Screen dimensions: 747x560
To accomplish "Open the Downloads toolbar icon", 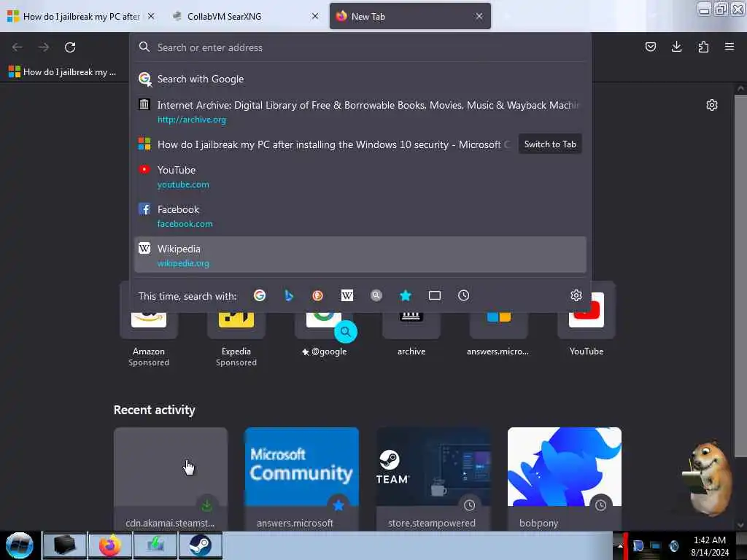I will click(x=676, y=47).
